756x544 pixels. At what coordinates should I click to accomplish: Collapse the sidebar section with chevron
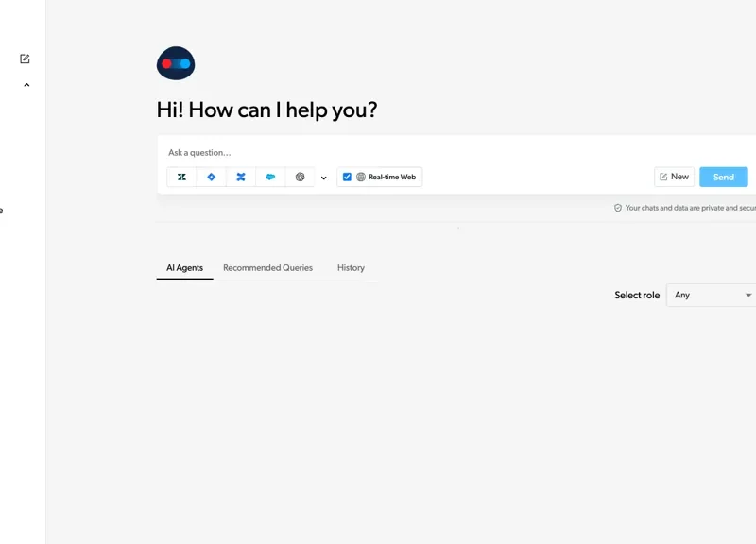(x=26, y=85)
